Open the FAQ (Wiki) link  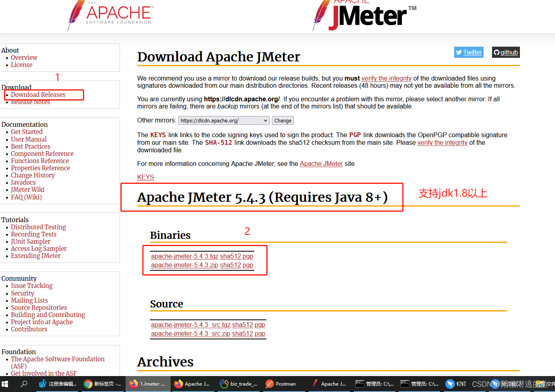click(x=26, y=197)
